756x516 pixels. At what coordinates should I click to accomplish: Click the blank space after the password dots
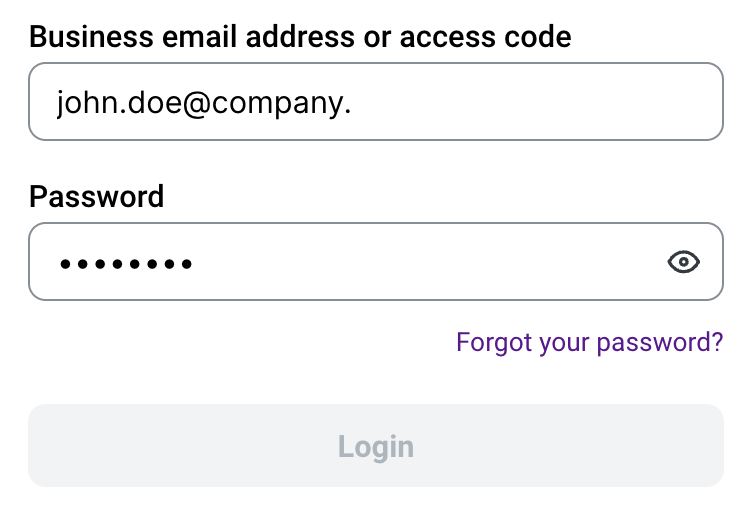coord(420,262)
